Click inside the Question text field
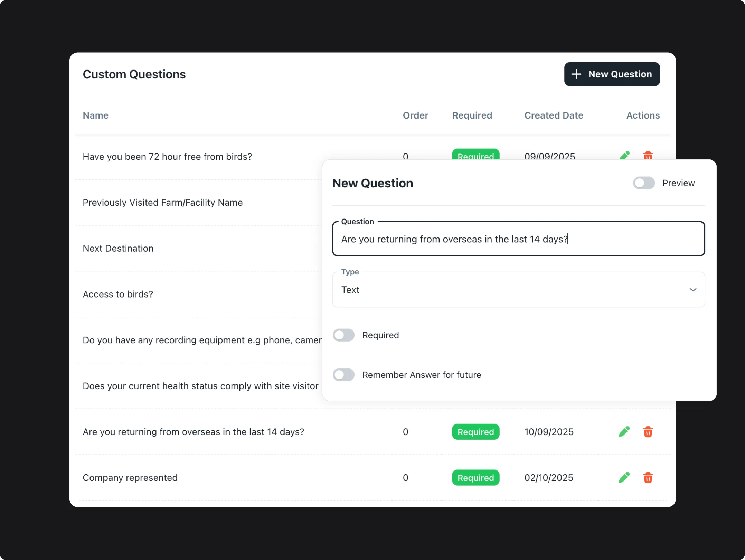Viewport: 745px width, 560px height. coord(518,239)
